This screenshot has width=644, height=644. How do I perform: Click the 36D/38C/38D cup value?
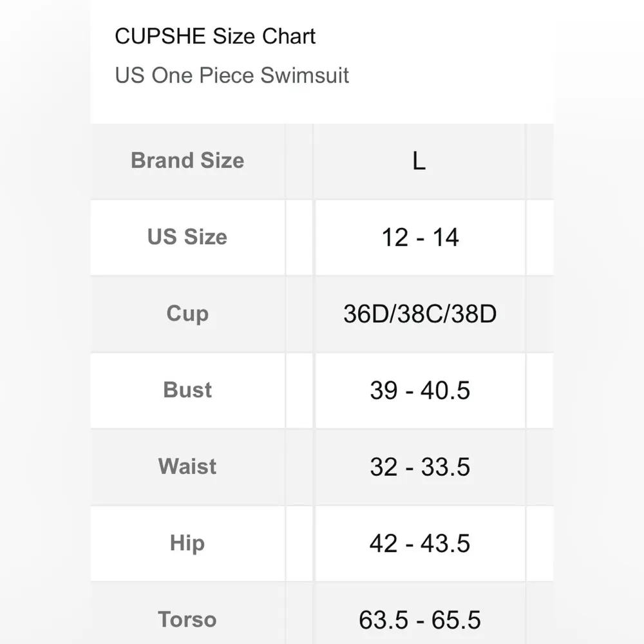pos(420,314)
